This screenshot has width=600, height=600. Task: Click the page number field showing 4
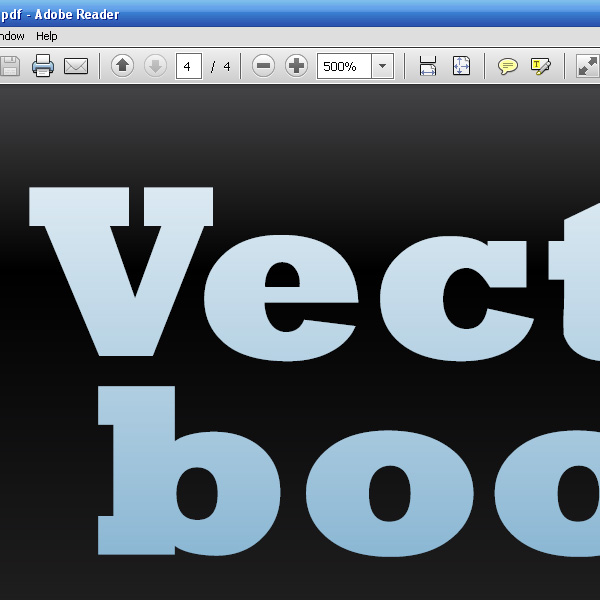pos(189,66)
